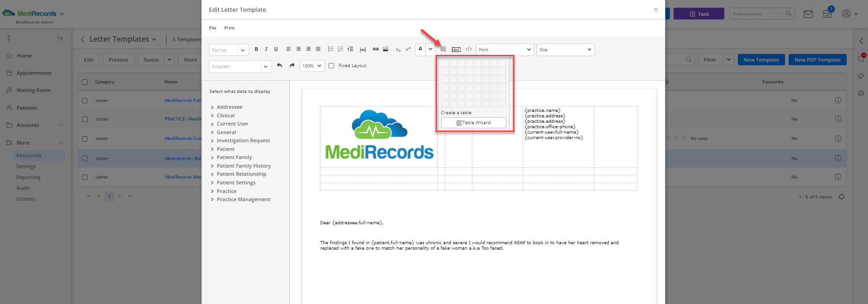
Task: Switch to HTML source code view
Action: point(469,49)
